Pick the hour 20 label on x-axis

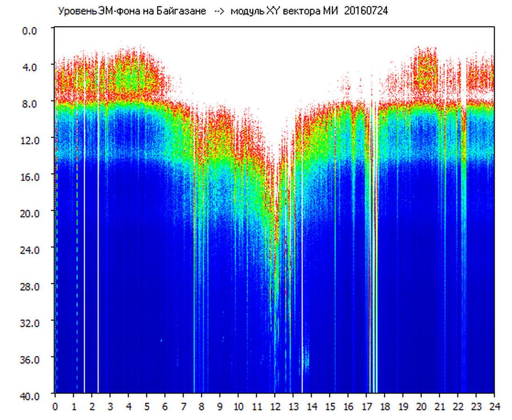[x=421, y=406]
